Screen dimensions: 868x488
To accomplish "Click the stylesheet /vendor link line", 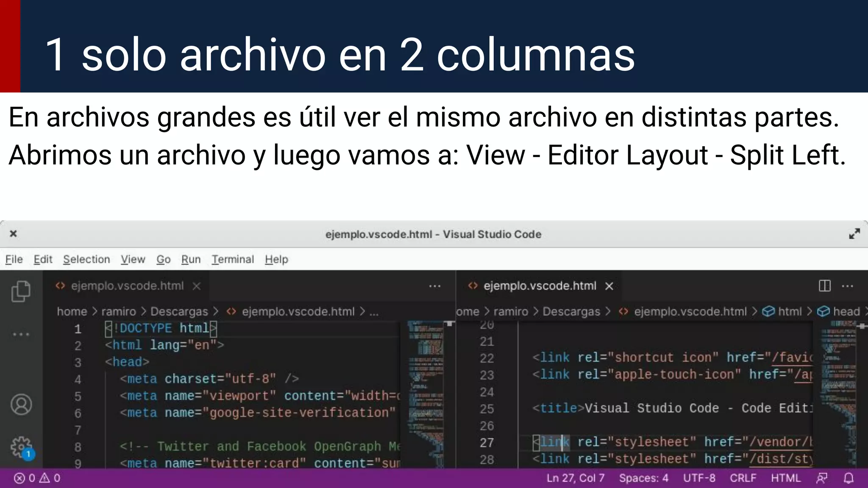I will coord(672,442).
